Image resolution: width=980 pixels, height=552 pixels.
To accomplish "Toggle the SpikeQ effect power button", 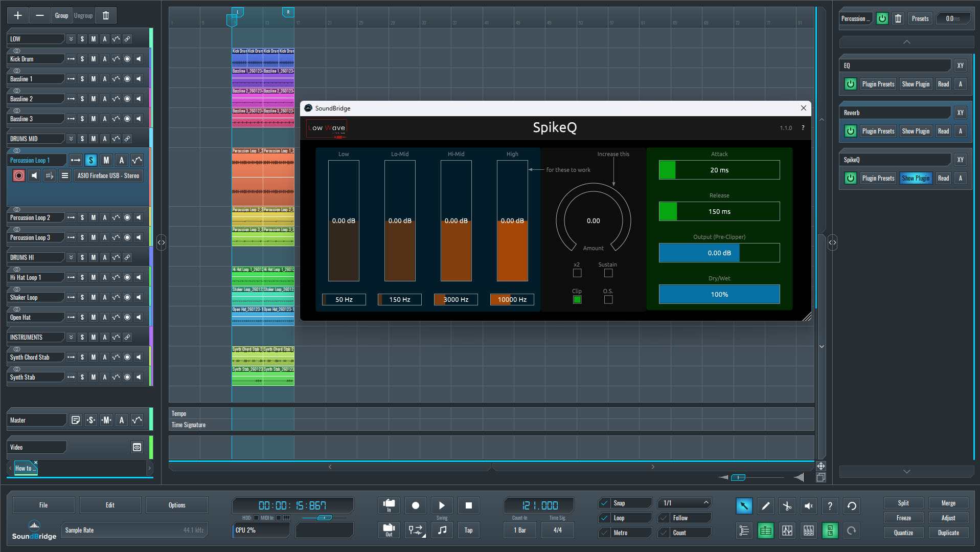I will (x=850, y=178).
